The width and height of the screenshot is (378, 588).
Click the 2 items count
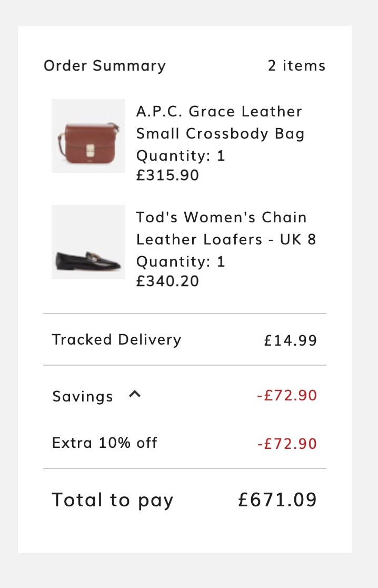coord(297,66)
